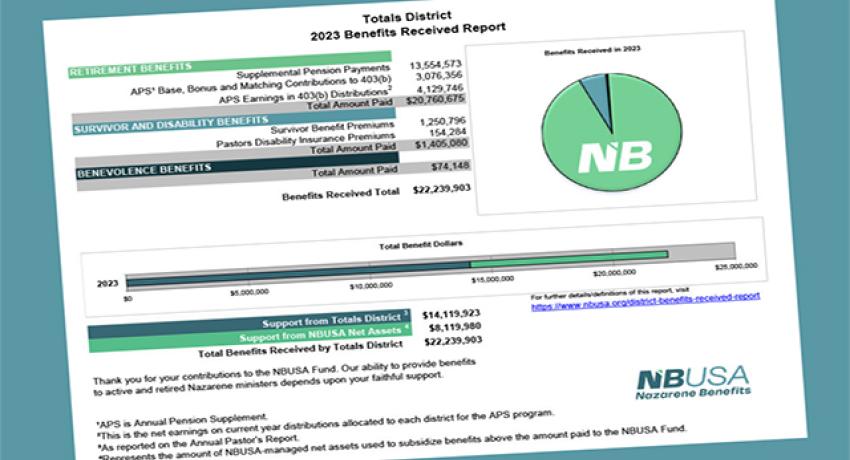Click 'Total Benefits Received by Totals District' label
This screenshot has width=850, height=460.
point(300,349)
